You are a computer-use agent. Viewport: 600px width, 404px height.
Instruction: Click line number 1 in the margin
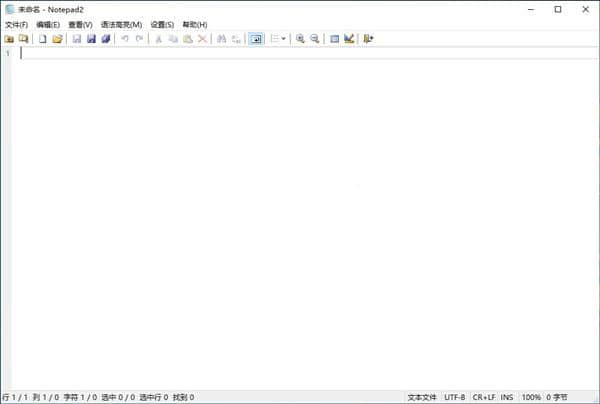[8, 53]
